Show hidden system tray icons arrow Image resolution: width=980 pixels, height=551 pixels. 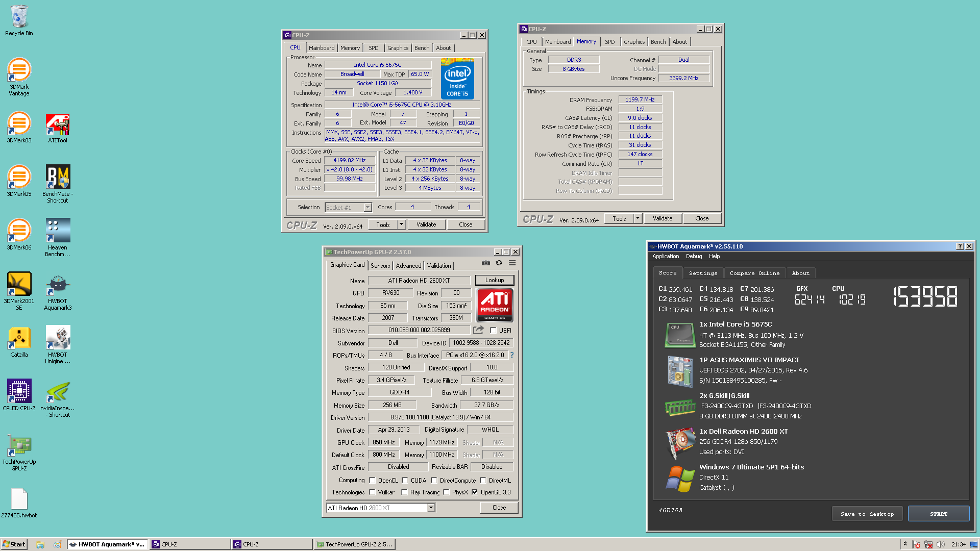[905, 544]
